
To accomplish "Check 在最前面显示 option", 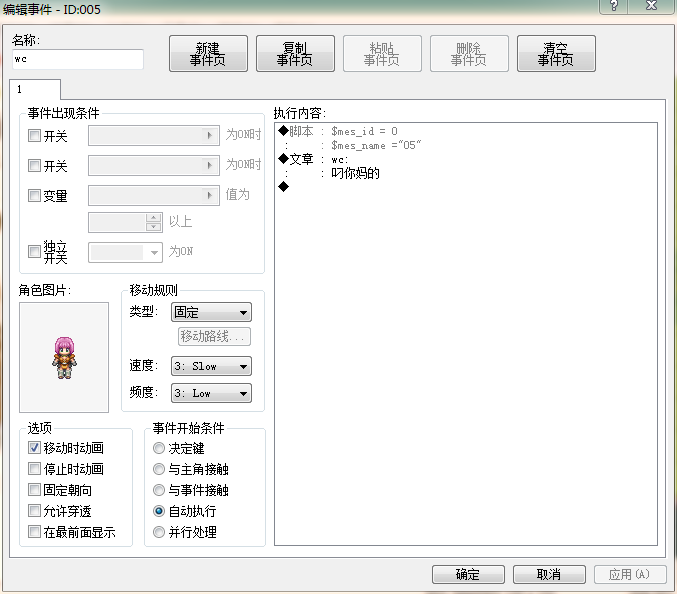I will coord(34,532).
